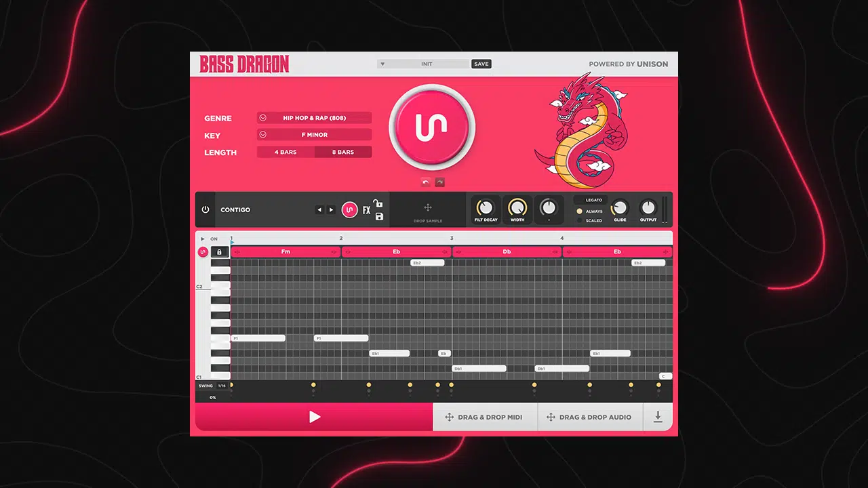This screenshot has width=868, height=488.
Task: Click the C2 piano key
Action: (x=220, y=285)
